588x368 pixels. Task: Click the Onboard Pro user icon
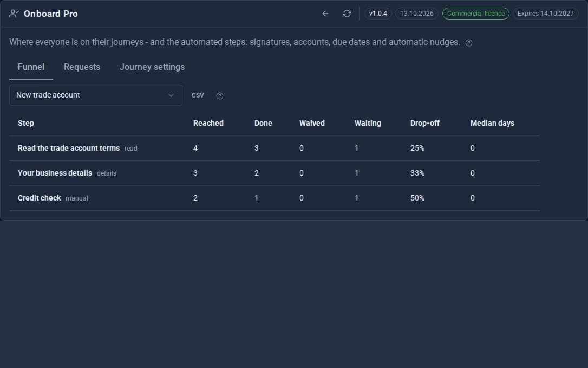coord(14,14)
